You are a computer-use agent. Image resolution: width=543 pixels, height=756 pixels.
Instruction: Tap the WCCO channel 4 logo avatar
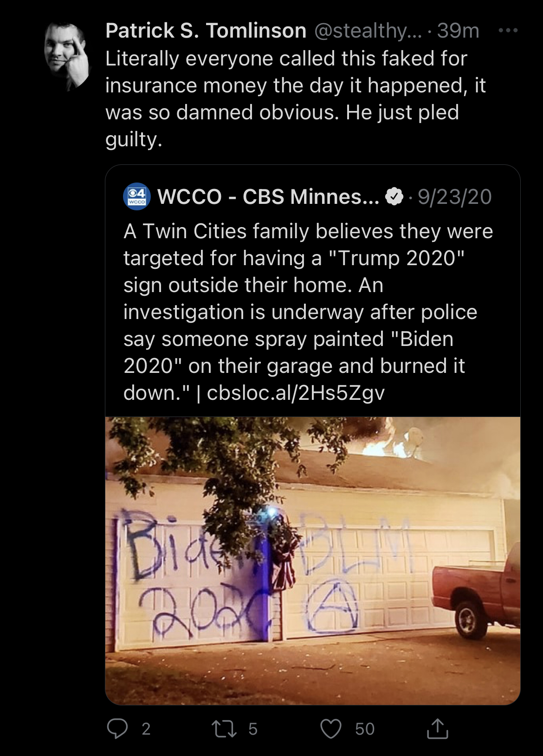[x=136, y=196]
